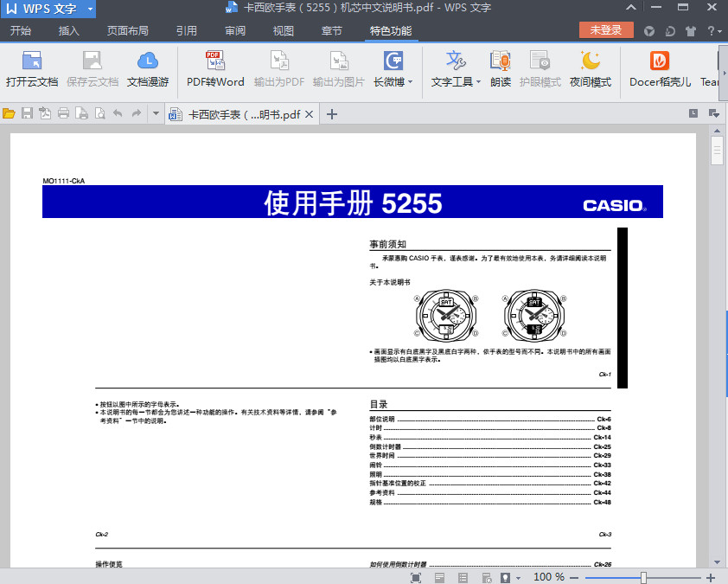Switch to the 页面布局 ribbon tab
The width and height of the screenshot is (728, 584).
click(128, 30)
